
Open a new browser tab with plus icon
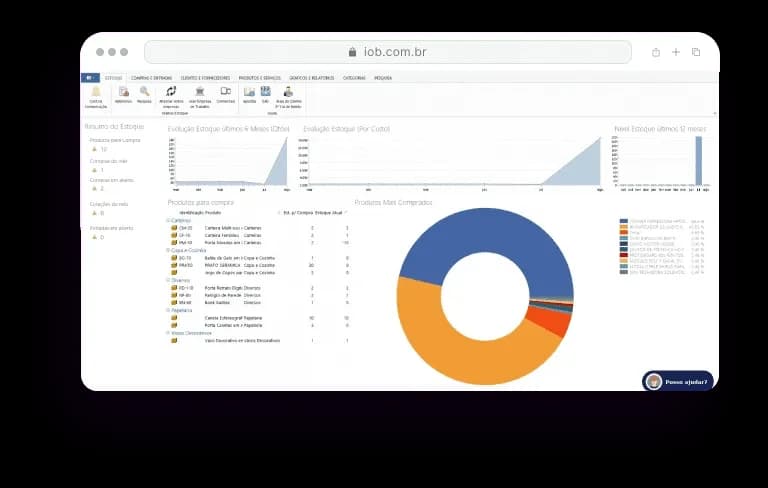676,52
